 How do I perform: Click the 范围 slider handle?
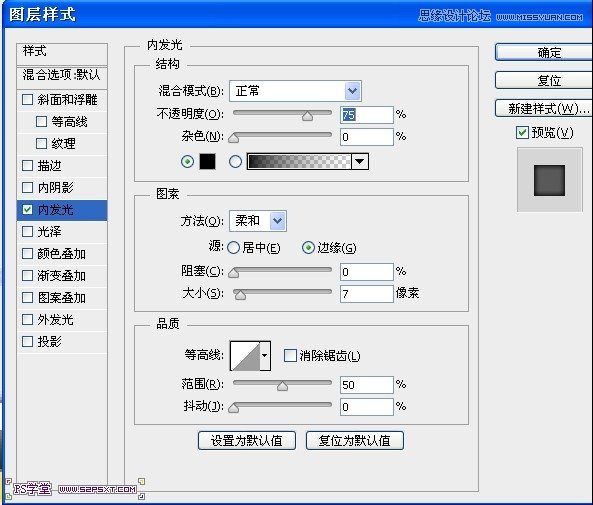point(282,386)
